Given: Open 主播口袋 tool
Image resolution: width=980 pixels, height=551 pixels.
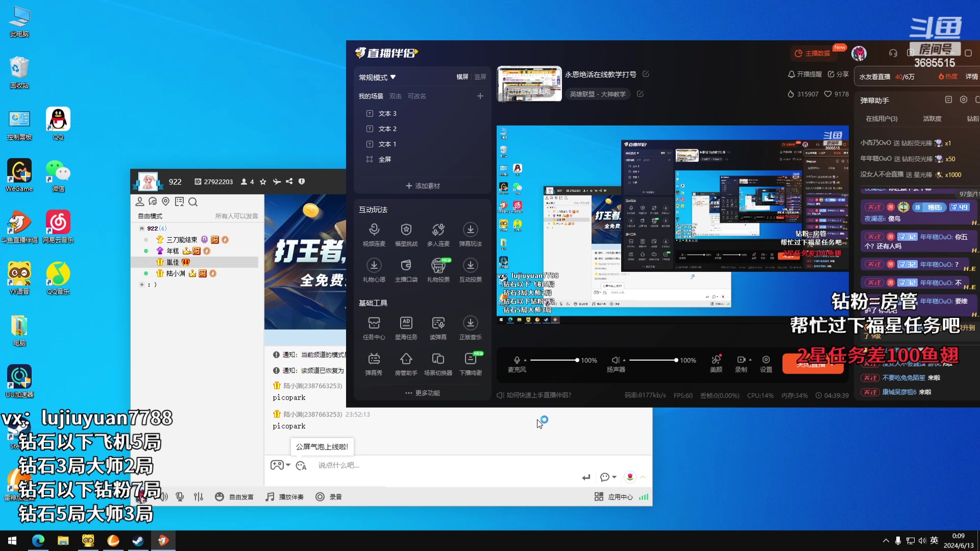Looking at the screenshot, I should 406,270.
